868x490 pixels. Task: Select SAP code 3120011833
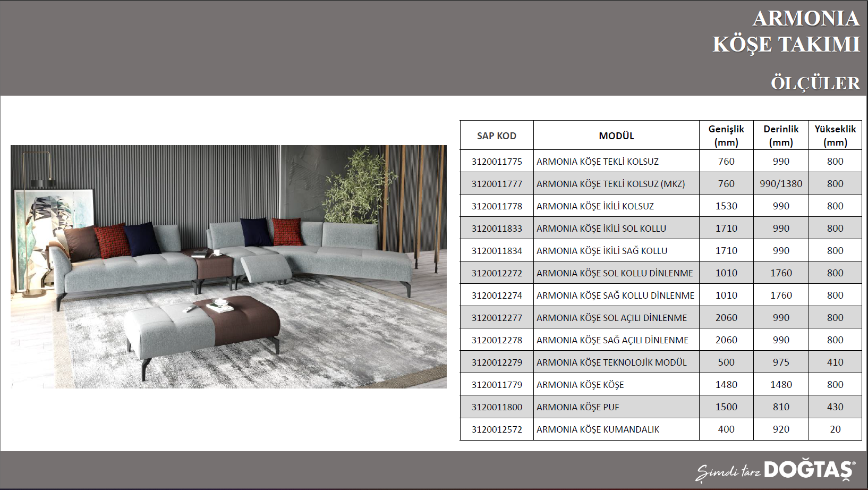click(x=497, y=229)
